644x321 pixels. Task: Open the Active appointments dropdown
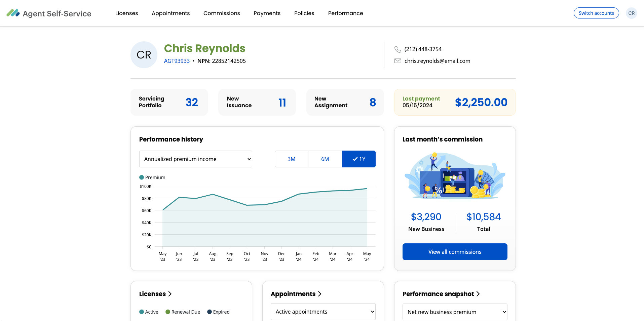(x=323, y=312)
